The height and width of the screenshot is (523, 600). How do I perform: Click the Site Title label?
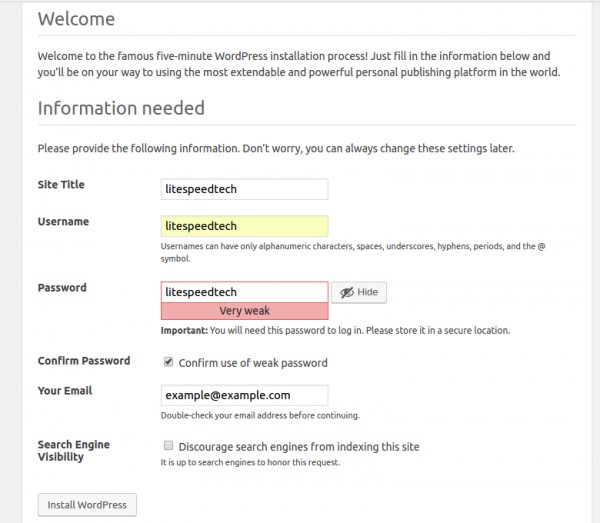(x=61, y=185)
